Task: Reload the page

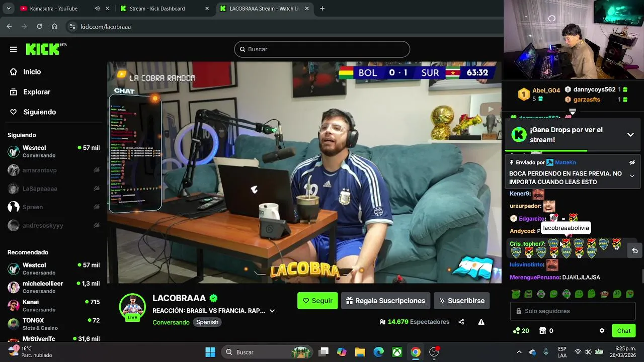Action: [39, 27]
